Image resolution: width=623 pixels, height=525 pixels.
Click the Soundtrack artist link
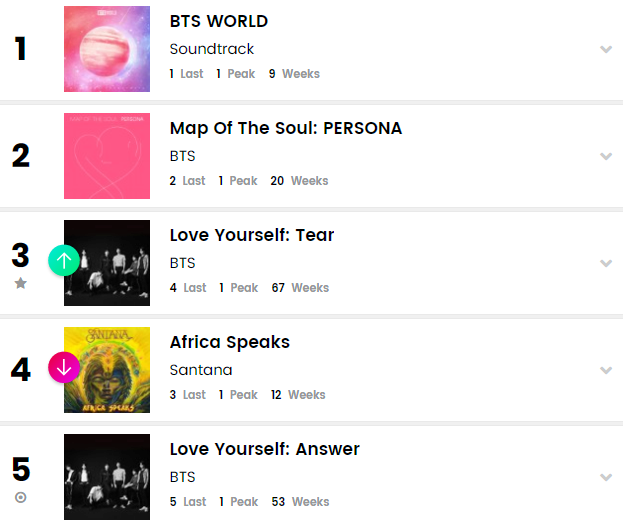(x=212, y=49)
